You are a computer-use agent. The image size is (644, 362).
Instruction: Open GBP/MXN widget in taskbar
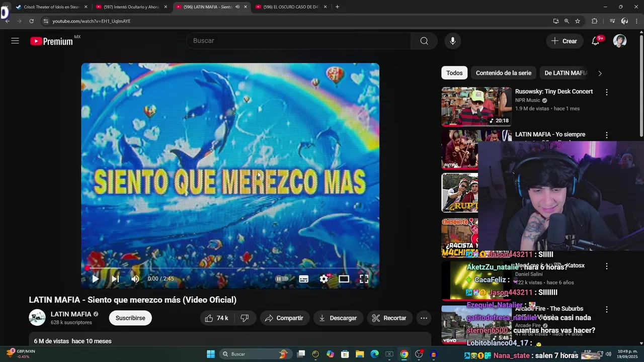[20, 354]
